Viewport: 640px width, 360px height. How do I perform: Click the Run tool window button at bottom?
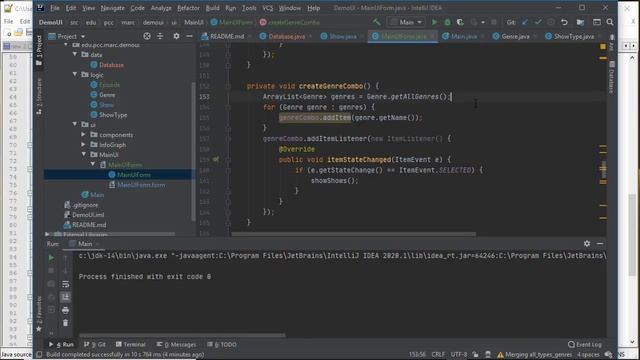click(x=62, y=344)
